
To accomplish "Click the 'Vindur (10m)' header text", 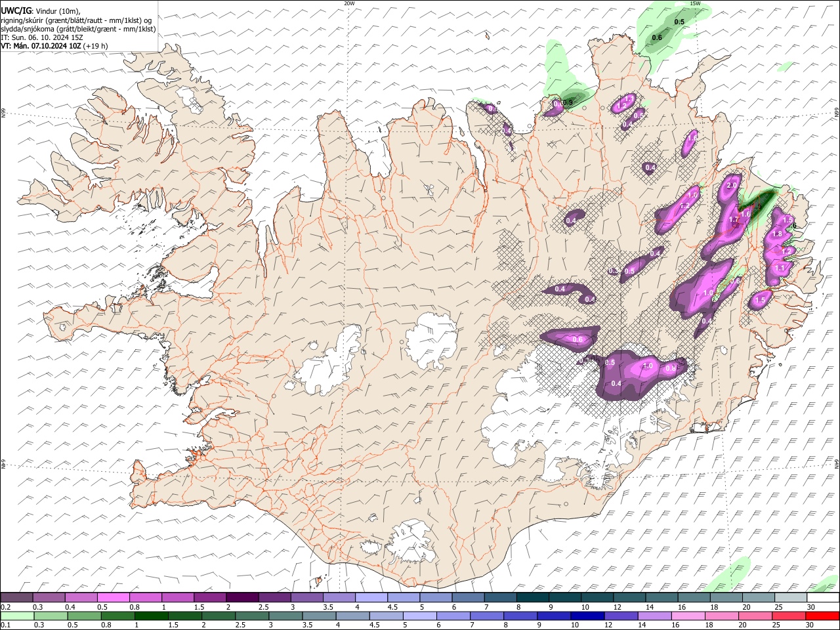I will [58, 11].
